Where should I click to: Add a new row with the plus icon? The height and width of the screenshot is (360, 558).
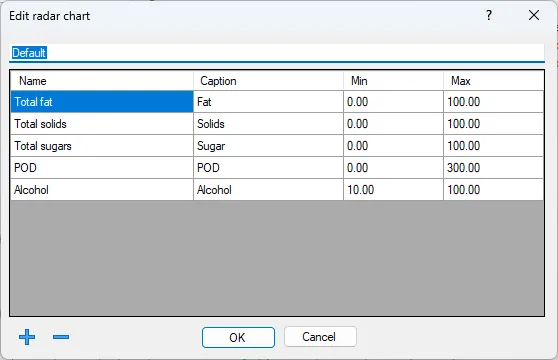(27, 337)
